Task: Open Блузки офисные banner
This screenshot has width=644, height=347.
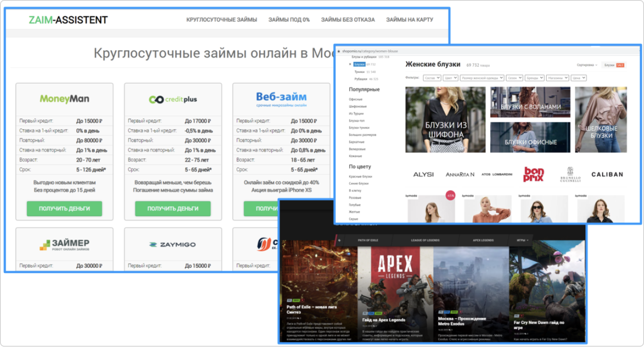Action: point(530,137)
